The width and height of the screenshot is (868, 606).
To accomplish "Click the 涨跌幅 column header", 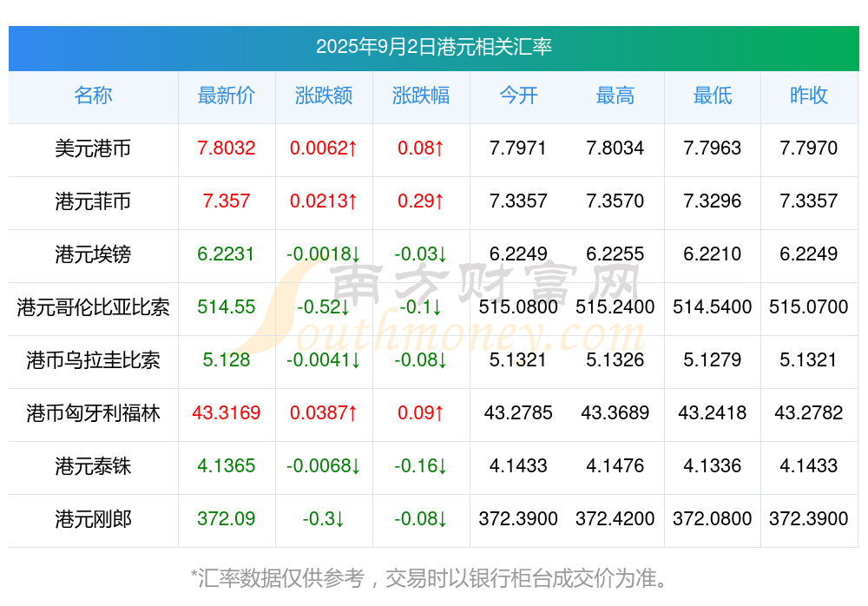I will point(421,96).
